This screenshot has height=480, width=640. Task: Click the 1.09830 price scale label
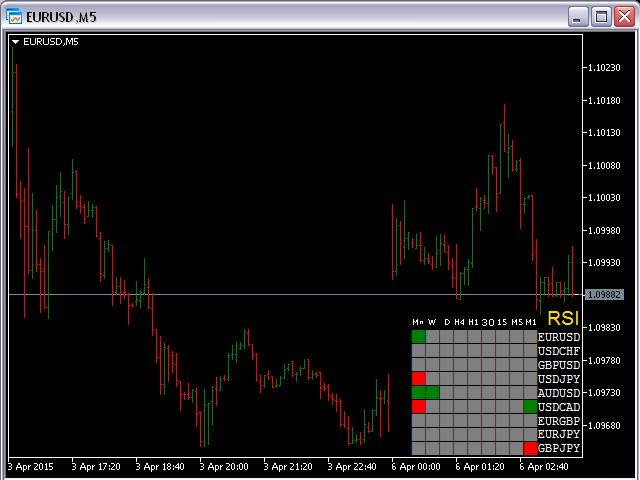pyautogui.click(x=604, y=328)
